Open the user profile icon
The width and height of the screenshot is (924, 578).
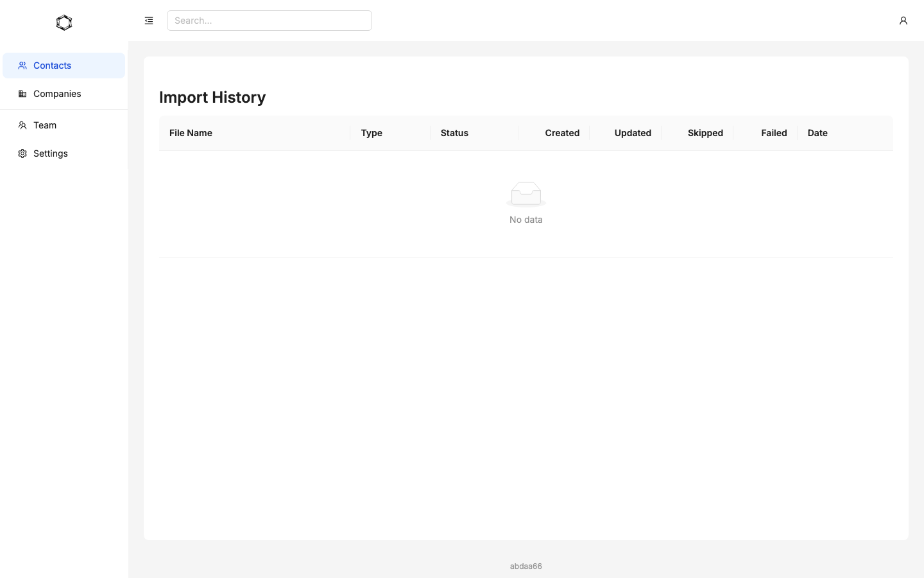pyautogui.click(x=903, y=21)
